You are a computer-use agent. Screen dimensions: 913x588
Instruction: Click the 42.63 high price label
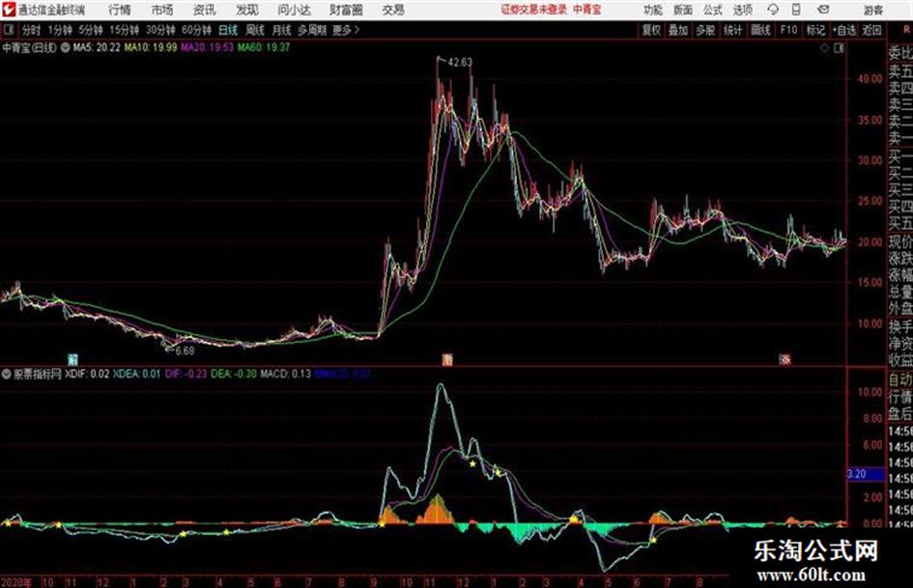(460, 62)
